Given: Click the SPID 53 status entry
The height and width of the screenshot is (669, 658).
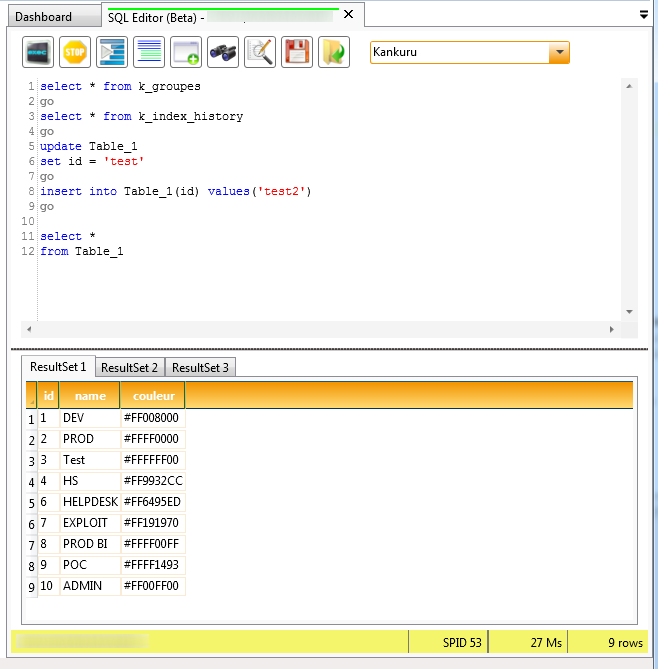Looking at the screenshot, I should [462, 643].
